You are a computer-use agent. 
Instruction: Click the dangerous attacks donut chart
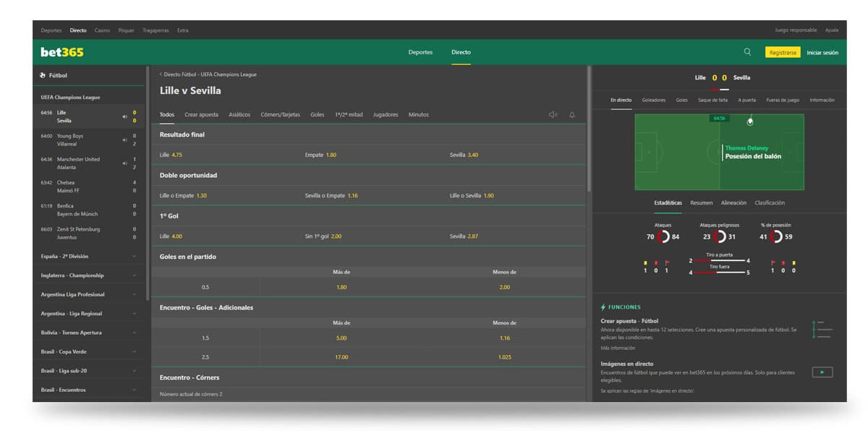(x=719, y=236)
